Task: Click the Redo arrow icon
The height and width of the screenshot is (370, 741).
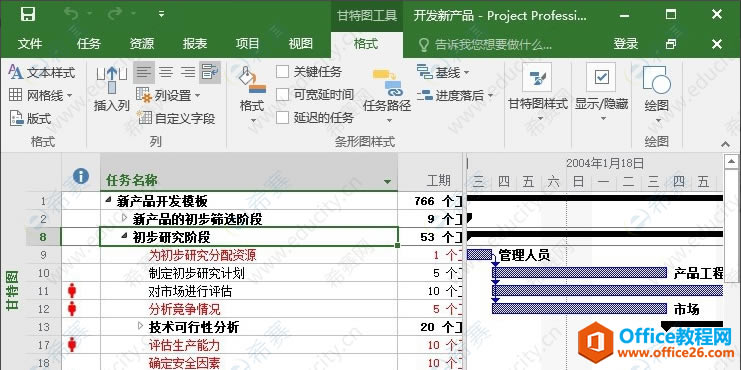Action: (115, 15)
